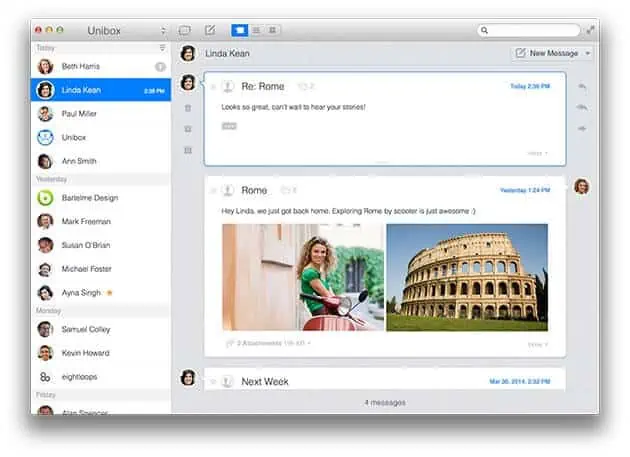Select Ayna Singh contact
630x457 pixels.
point(101,293)
